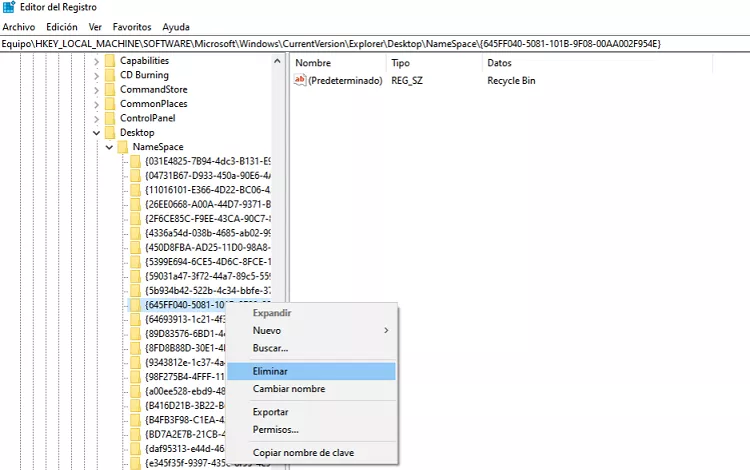Click Copiar nombre de clave option
The image size is (750, 470).
[x=305, y=453]
